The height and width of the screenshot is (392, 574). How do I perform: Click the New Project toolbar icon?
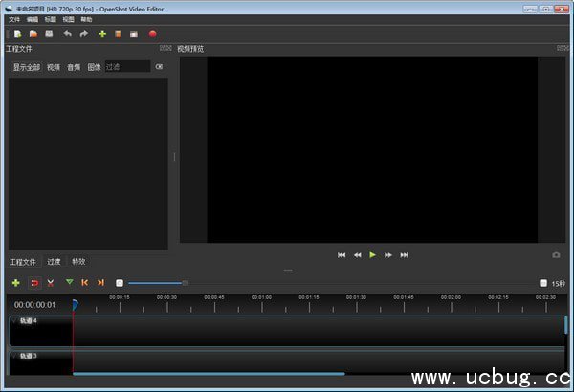tap(18, 33)
